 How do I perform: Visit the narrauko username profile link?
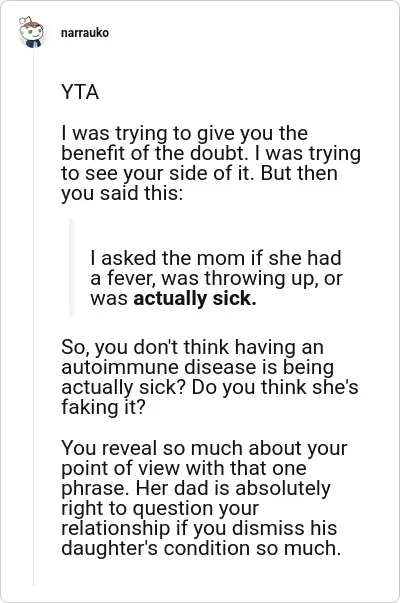pyautogui.click(x=85, y=33)
